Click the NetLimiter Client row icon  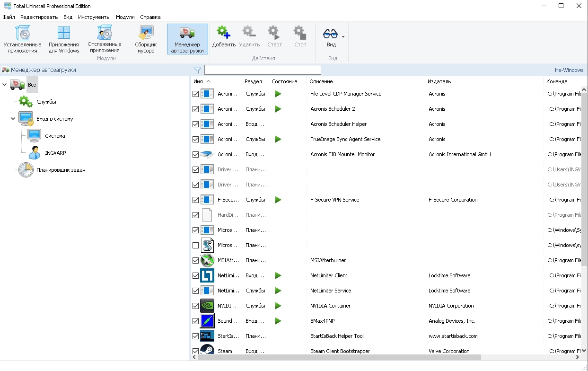pos(207,275)
